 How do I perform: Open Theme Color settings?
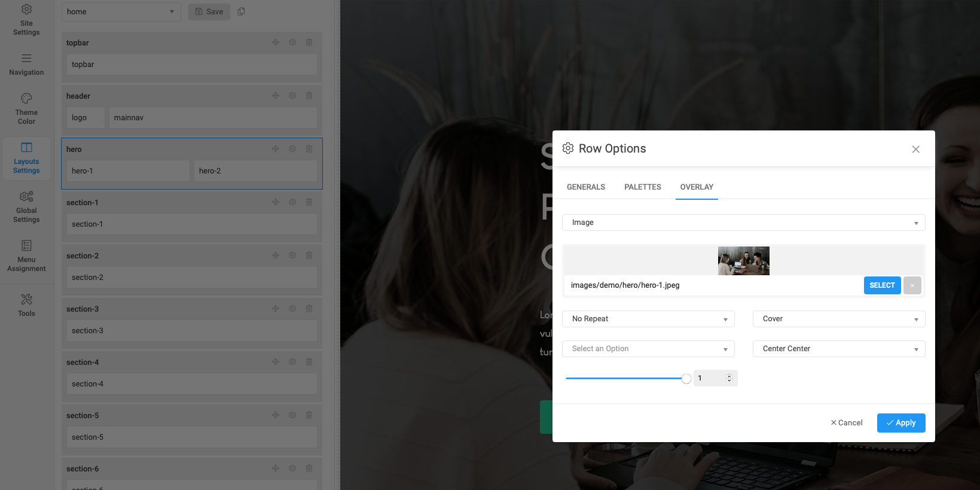(x=26, y=108)
